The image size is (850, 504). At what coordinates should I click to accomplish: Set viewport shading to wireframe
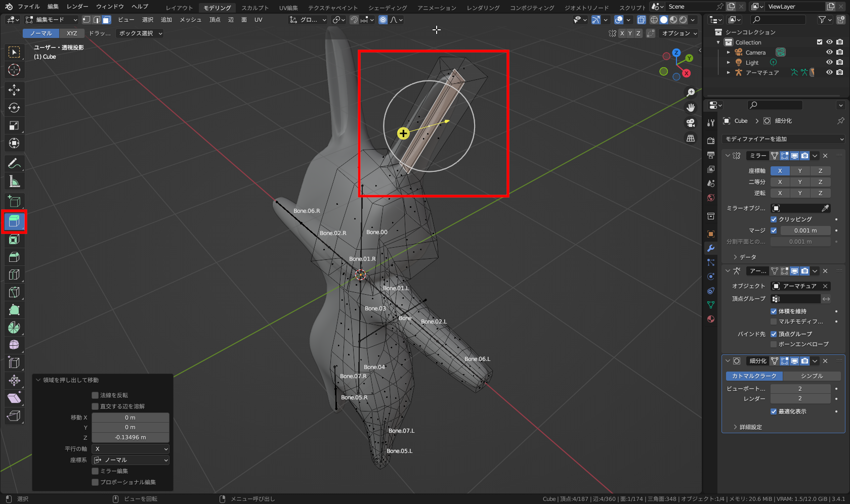click(654, 20)
